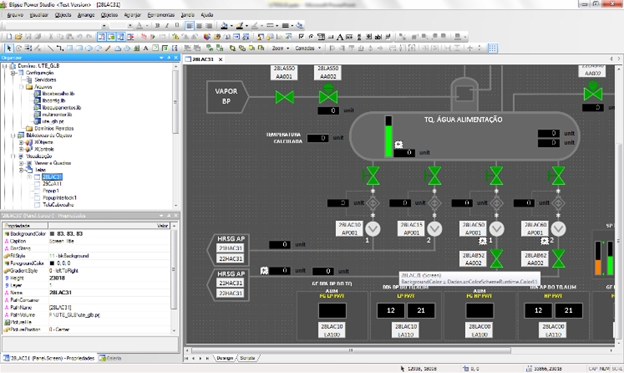Screen dimensions: 624x373
Task: Select the TelaCabecalho screen in tree
Action: click(58, 205)
